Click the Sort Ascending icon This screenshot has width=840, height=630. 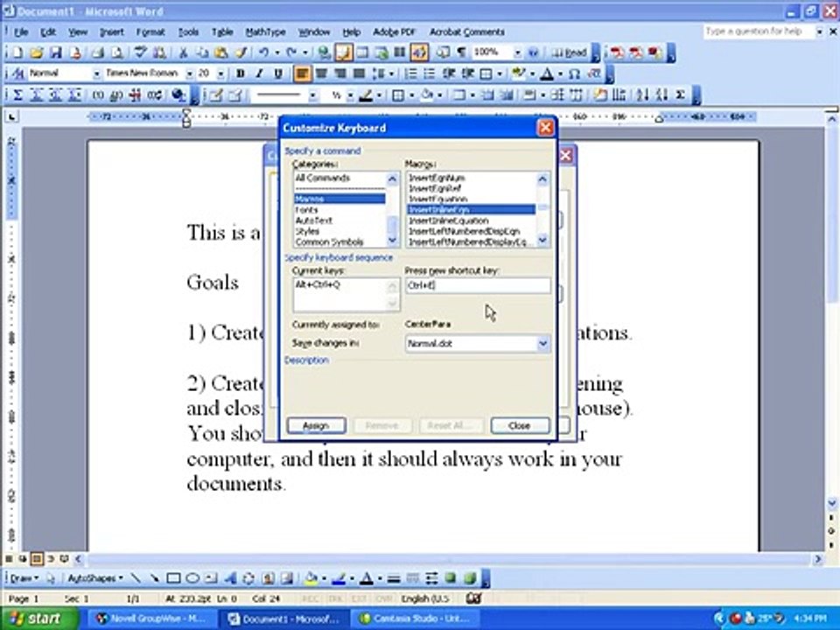(x=642, y=95)
